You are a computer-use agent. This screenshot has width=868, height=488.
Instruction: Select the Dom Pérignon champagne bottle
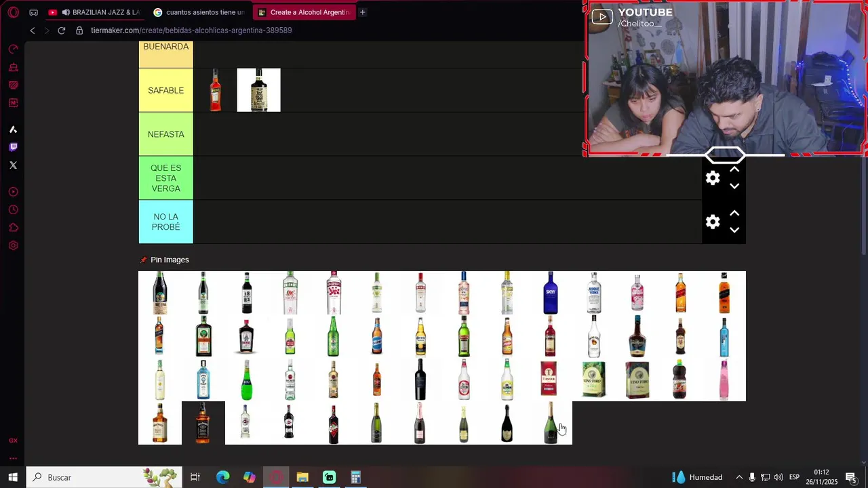pos(507,423)
